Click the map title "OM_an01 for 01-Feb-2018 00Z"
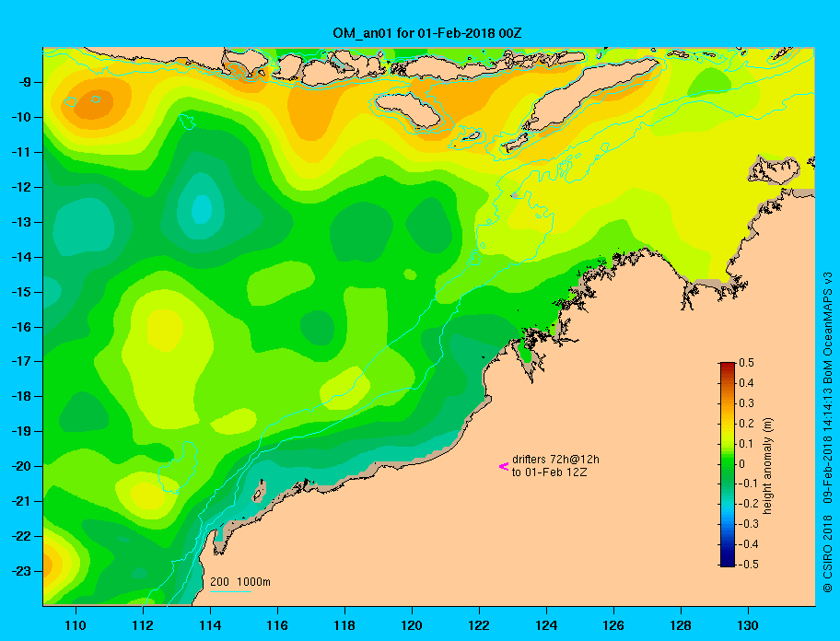This screenshot has width=840, height=641. (427, 33)
